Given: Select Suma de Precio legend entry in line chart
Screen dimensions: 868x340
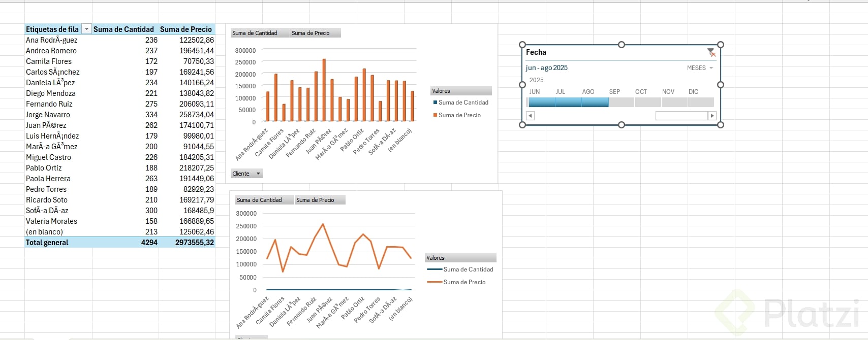Looking at the screenshot, I should point(456,282).
